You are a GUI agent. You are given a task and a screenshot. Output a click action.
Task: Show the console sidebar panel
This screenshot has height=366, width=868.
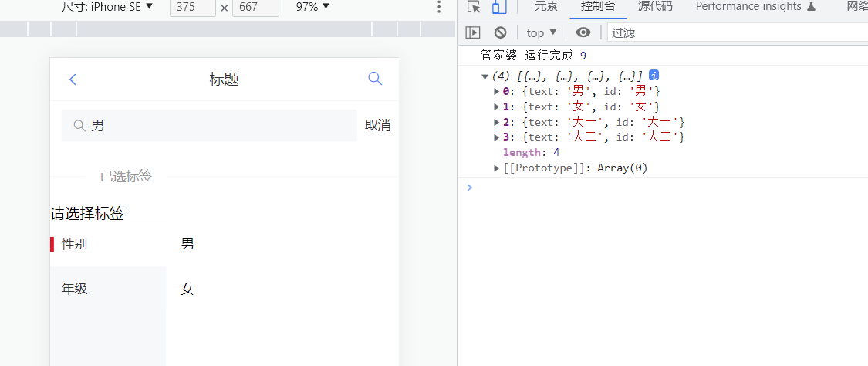473,32
